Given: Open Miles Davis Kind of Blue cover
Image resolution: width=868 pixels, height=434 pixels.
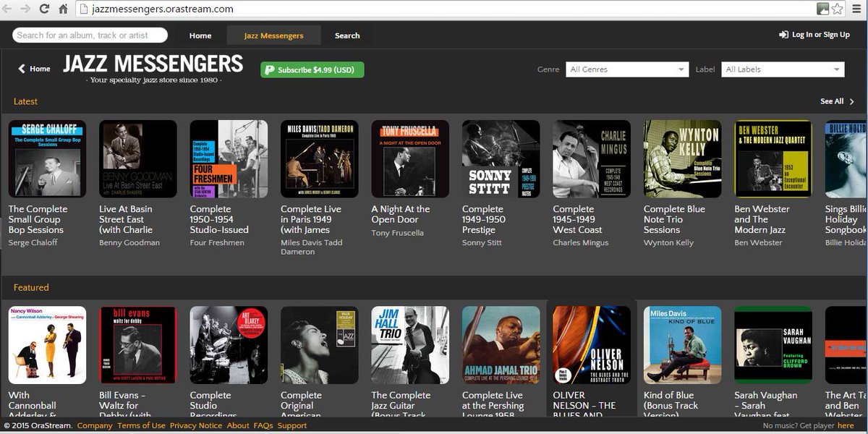Looking at the screenshot, I should point(683,345).
